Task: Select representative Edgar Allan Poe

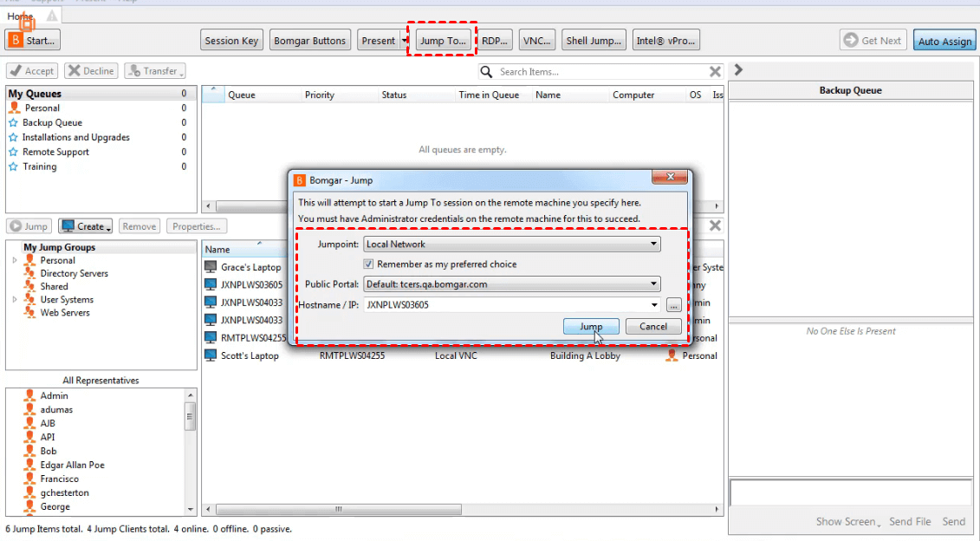Action: (72, 465)
